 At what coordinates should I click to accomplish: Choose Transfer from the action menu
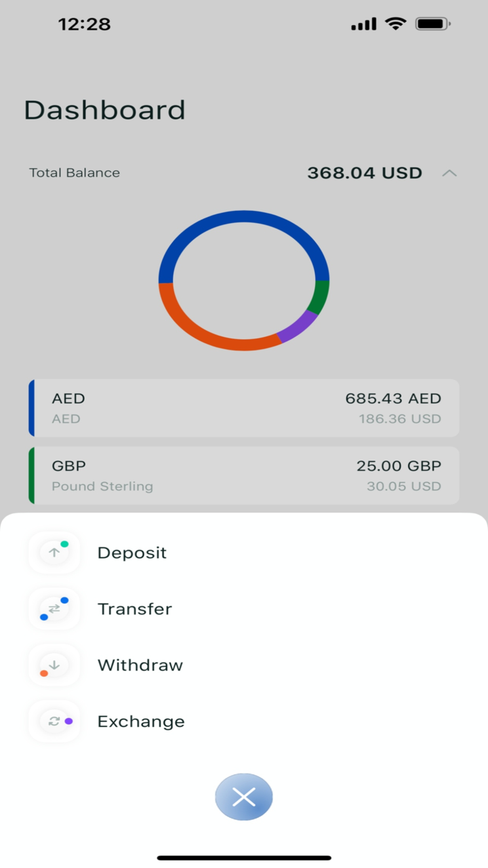(135, 609)
